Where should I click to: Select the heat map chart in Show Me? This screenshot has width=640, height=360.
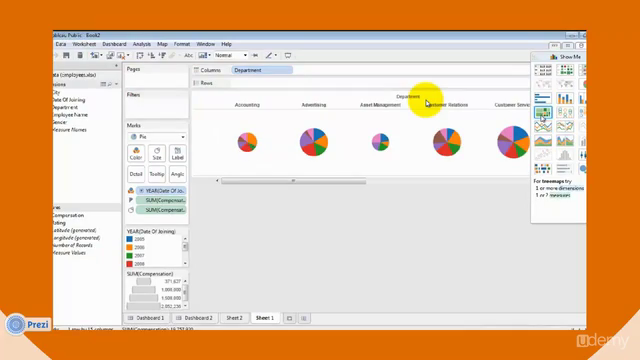click(565, 70)
